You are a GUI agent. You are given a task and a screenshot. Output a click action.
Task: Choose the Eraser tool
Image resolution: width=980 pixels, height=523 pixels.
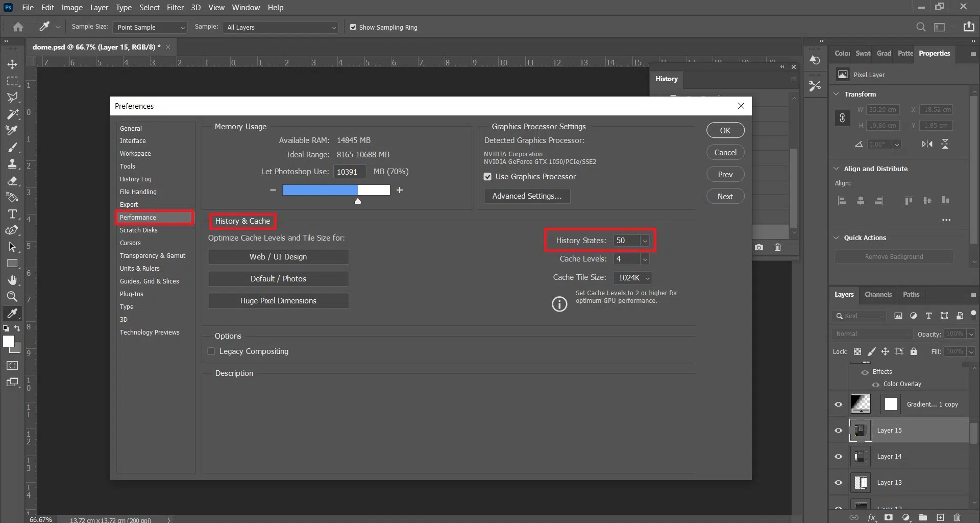pos(12,181)
